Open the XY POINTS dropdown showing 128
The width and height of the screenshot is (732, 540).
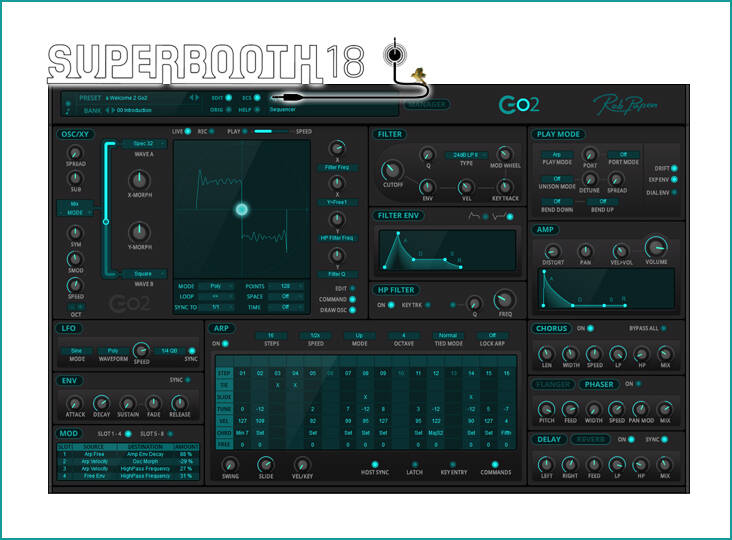pyautogui.click(x=286, y=286)
